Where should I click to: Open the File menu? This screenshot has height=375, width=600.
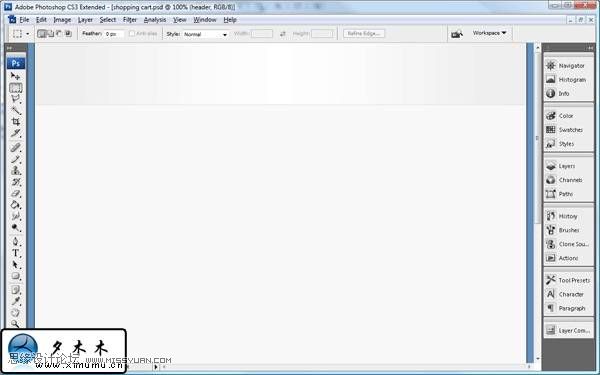[x=24, y=20]
